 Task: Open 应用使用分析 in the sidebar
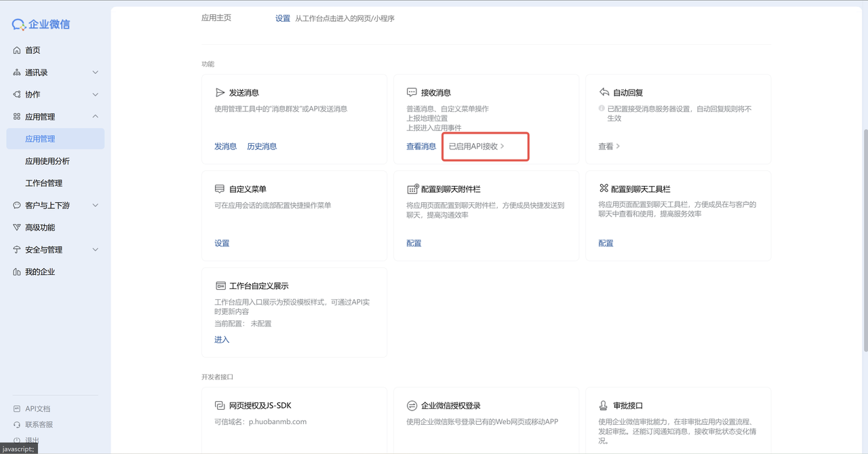point(47,161)
